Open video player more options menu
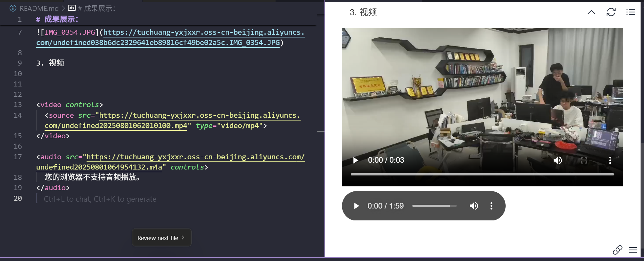This screenshot has width=644, height=261. [x=610, y=160]
